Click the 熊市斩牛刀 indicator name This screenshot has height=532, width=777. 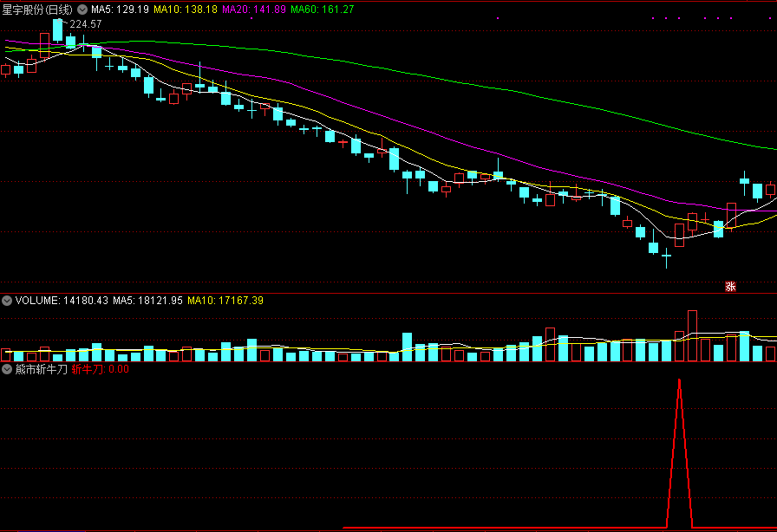click(41, 369)
